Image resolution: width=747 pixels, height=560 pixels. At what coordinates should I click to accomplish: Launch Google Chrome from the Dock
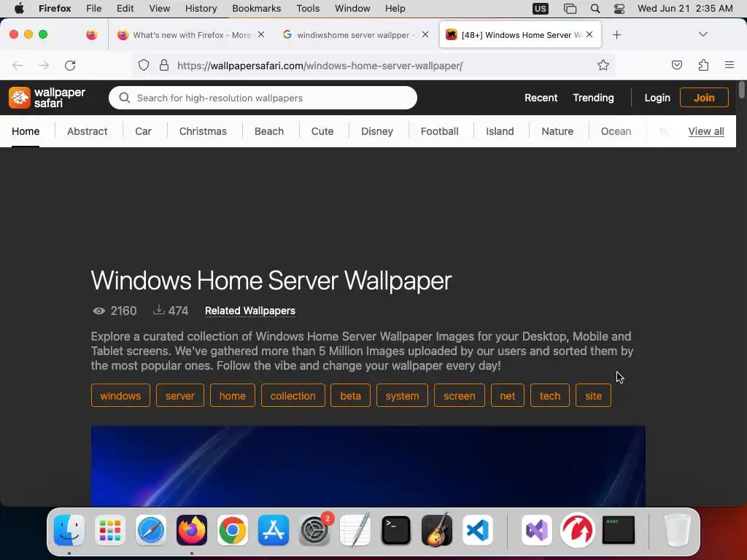(233, 530)
